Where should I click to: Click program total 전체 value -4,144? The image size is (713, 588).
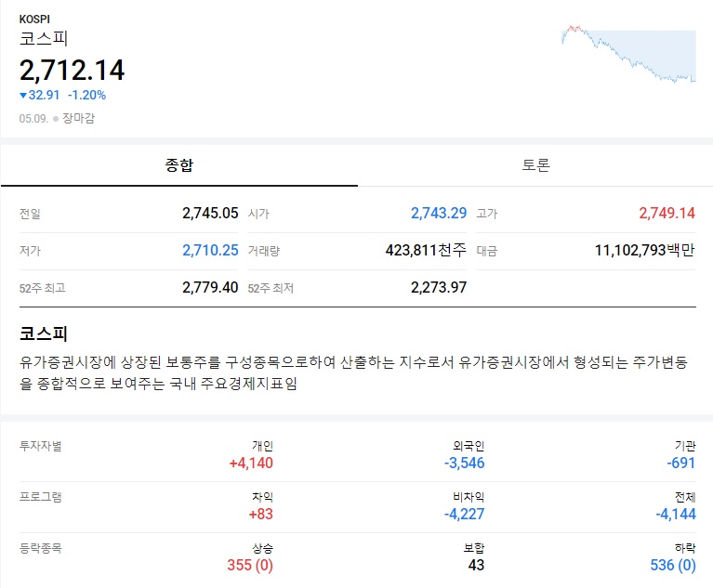click(x=676, y=514)
